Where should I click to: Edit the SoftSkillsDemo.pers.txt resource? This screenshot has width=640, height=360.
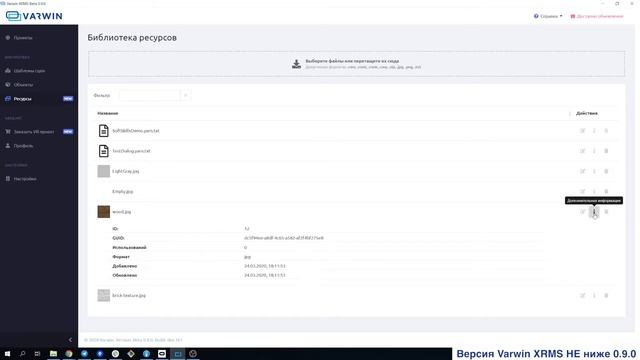pos(582,131)
